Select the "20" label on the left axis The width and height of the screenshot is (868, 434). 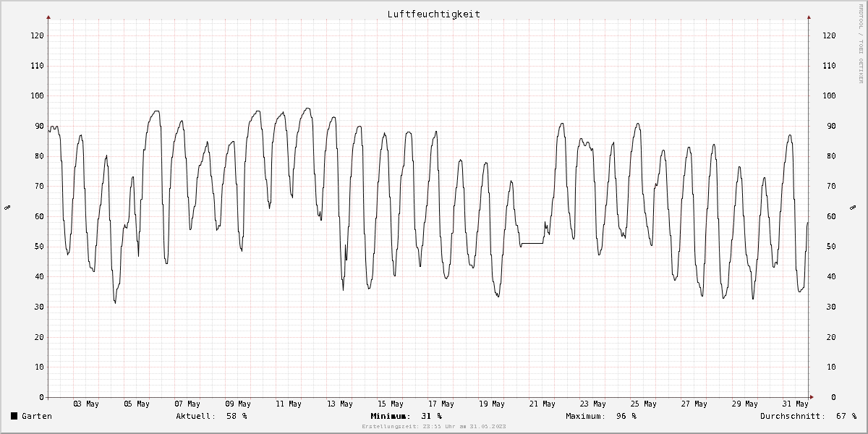click(38, 337)
